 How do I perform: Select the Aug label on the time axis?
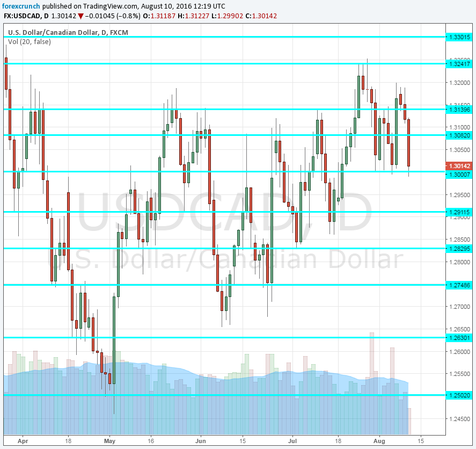(380, 439)
